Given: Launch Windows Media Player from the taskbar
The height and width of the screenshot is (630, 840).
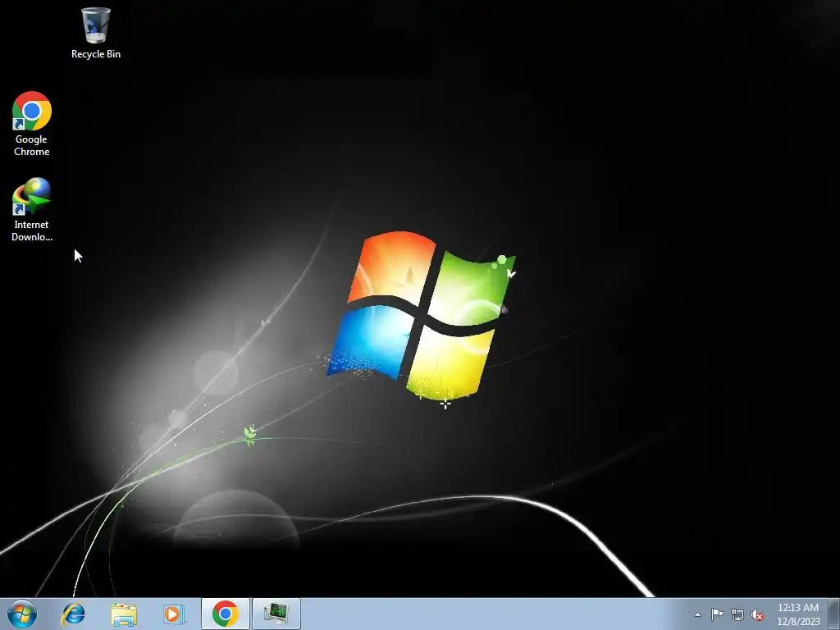Looking at the screenshot, I should coord(174,614).
